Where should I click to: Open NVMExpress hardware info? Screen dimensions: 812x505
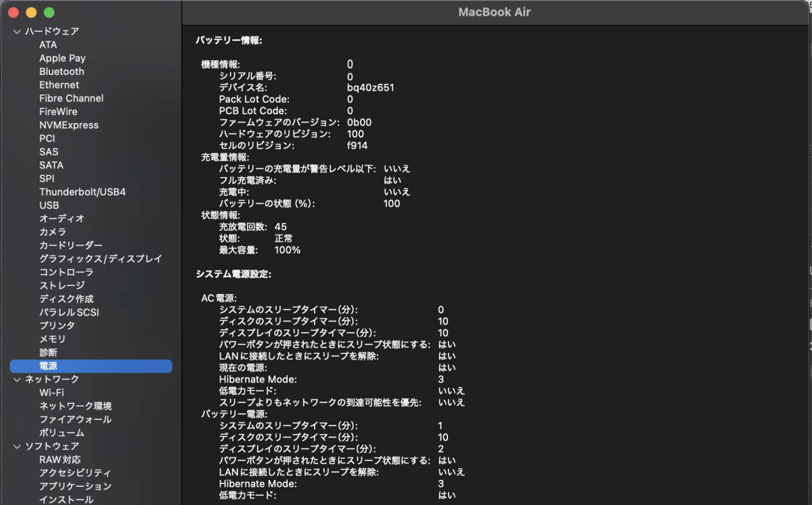tap(69, 125)
